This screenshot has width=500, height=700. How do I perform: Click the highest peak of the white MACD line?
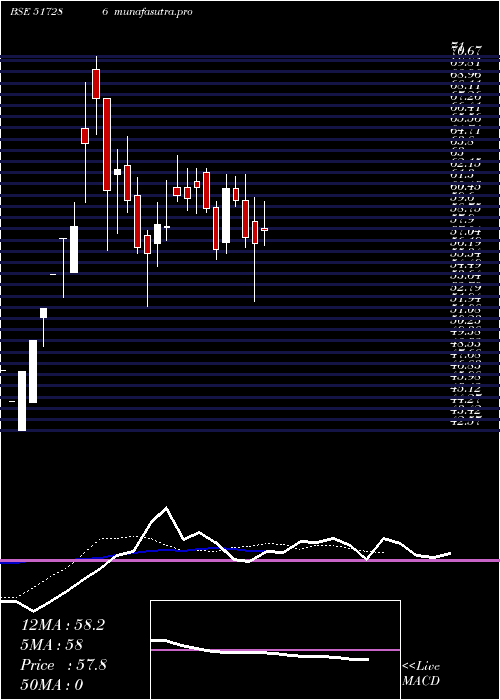point(167,508)
